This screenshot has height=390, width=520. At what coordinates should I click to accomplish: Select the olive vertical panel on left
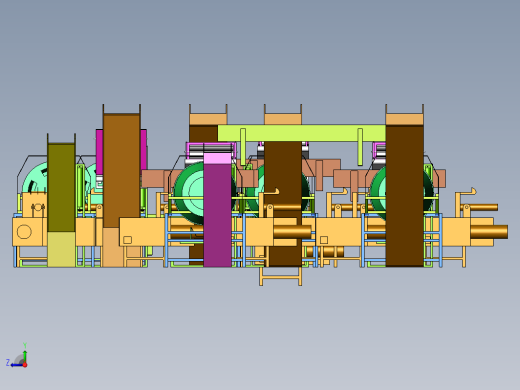point(61,187)
